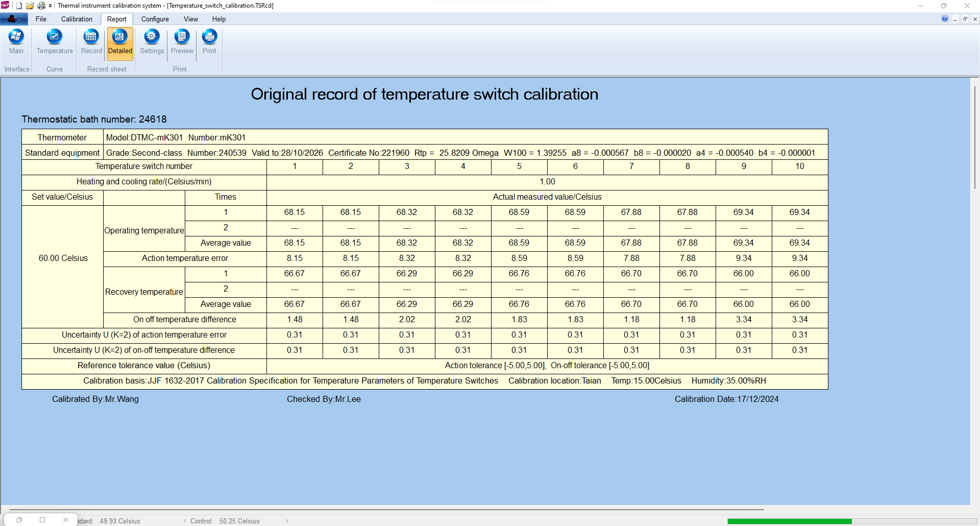
Task: Click the open folder icon in title bar
Action: (30, 6)
